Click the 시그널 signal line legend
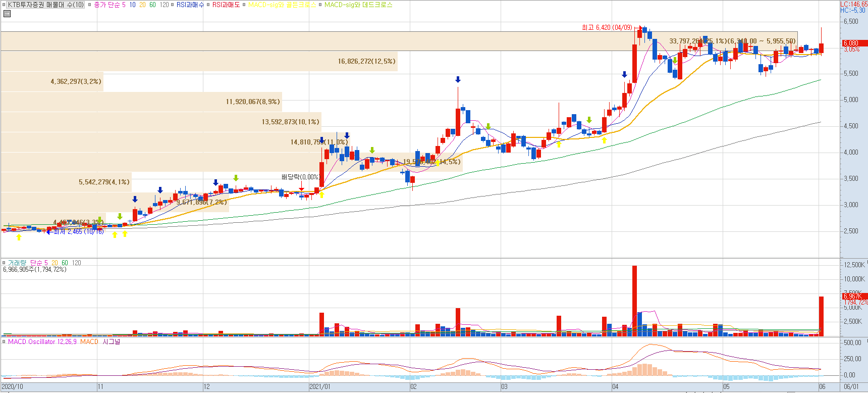 (x=112, y=342)
